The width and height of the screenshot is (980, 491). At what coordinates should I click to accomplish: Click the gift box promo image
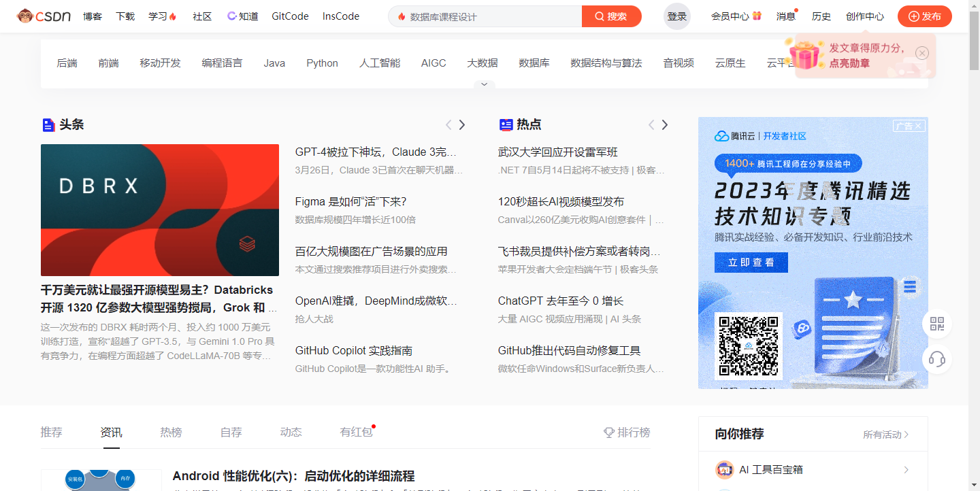click(x=806, y=54)
